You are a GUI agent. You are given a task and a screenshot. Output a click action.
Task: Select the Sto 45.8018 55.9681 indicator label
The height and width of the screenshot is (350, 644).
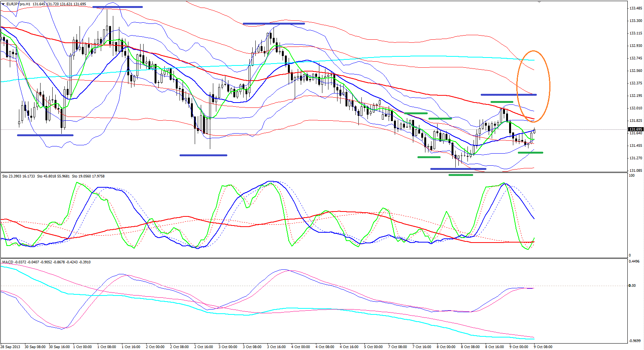point(54,176)
